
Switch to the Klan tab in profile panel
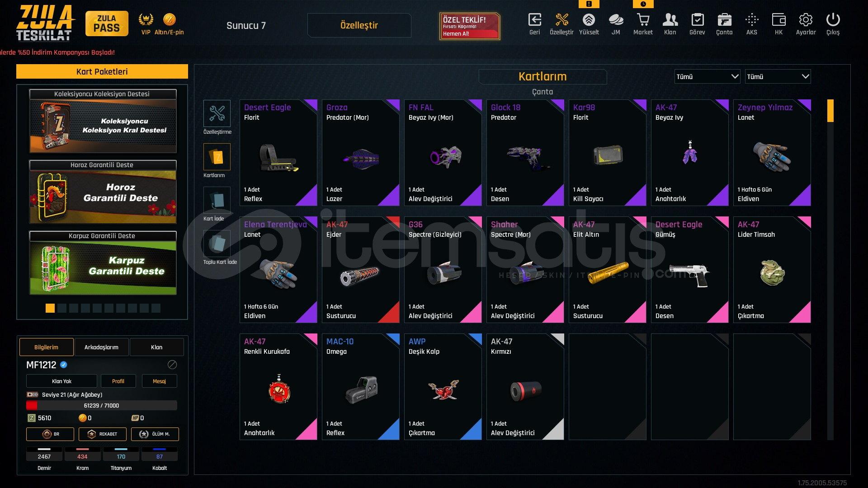pyautogui.click(x=156, y=347)
